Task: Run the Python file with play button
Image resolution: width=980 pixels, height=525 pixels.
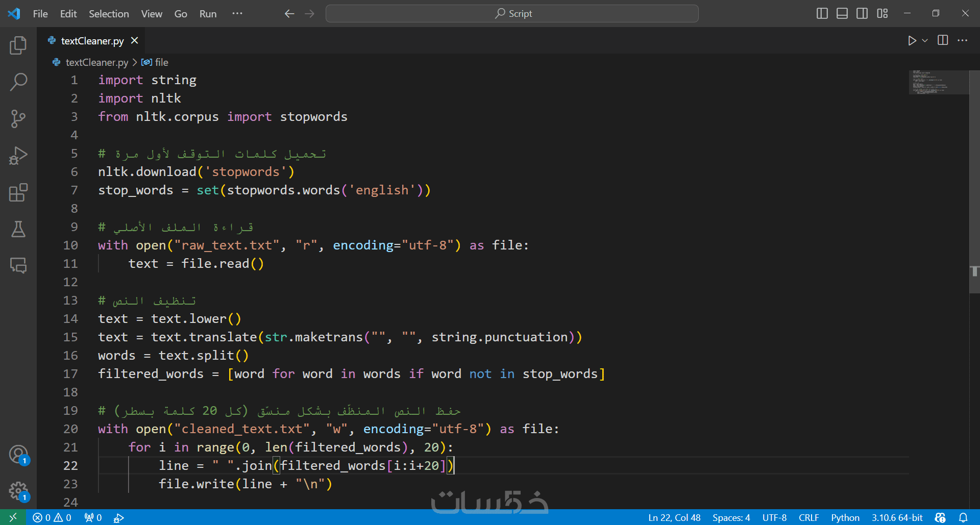Action: pos(912,41)
